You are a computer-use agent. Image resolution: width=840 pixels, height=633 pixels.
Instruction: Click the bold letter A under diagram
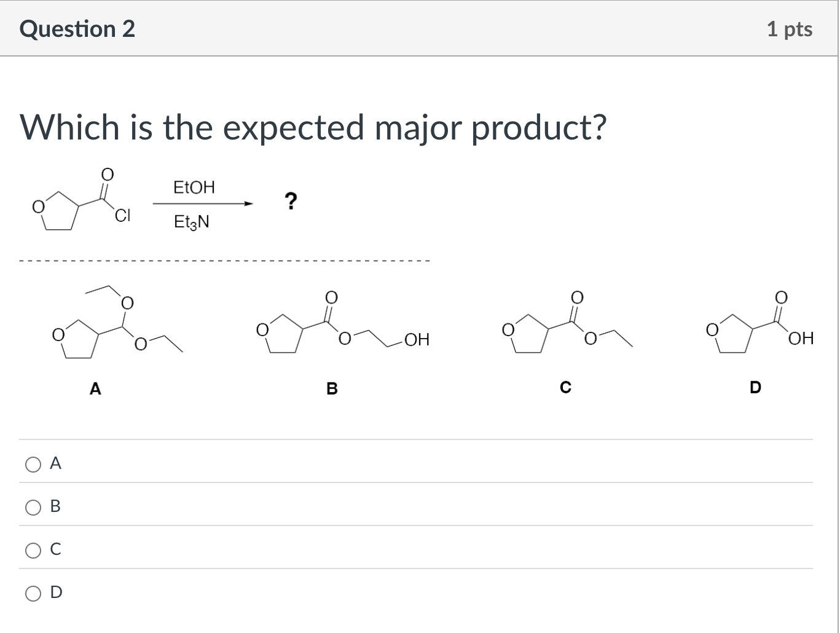click(95, 388)
